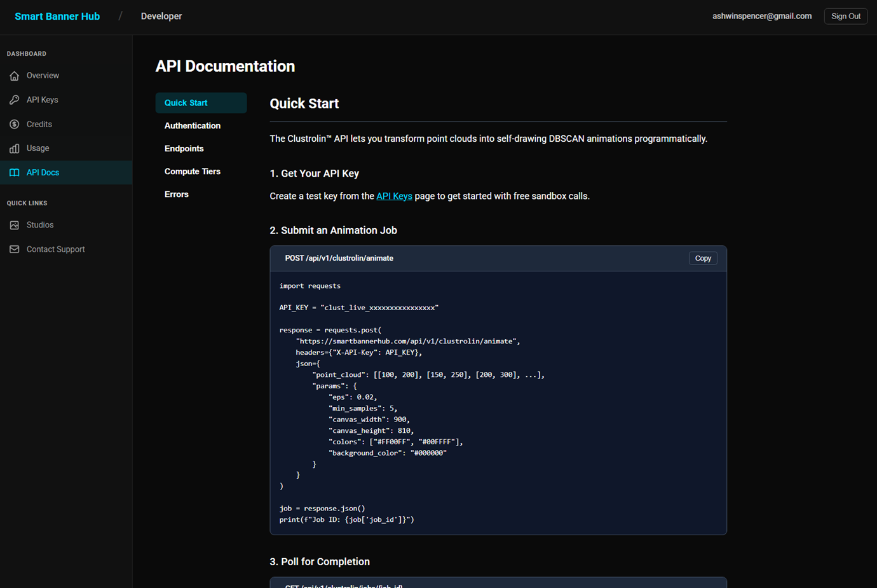This screenshot has height=588, width=877.
Task: Open Usage from the dashboard sidebar
Action: pyautogui.click(x=38, y=148)
